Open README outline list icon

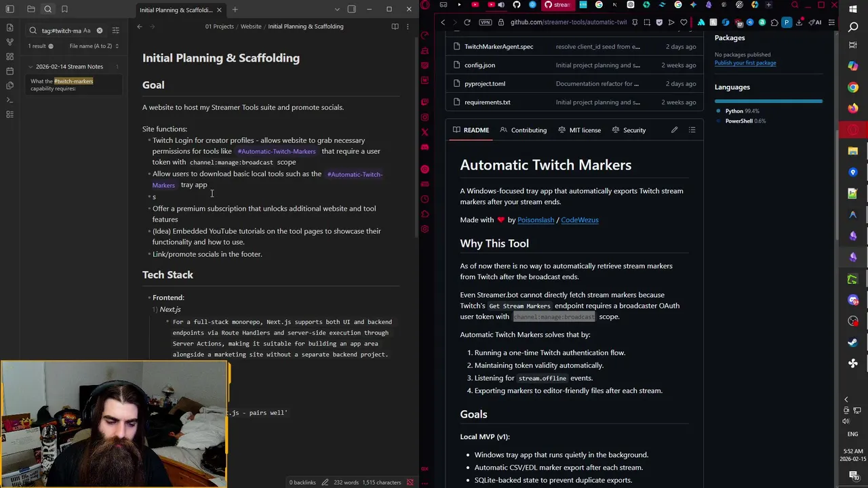click(x=692, y=130)
